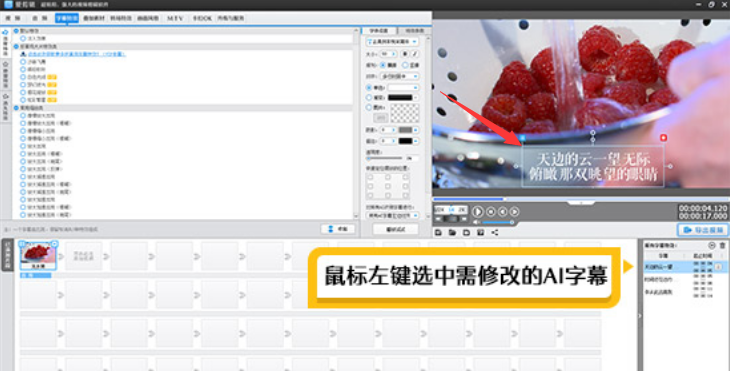Open the stroke color dropdown arrow
The width and height of the screenshot is (730, 371).
click(415, 130)
